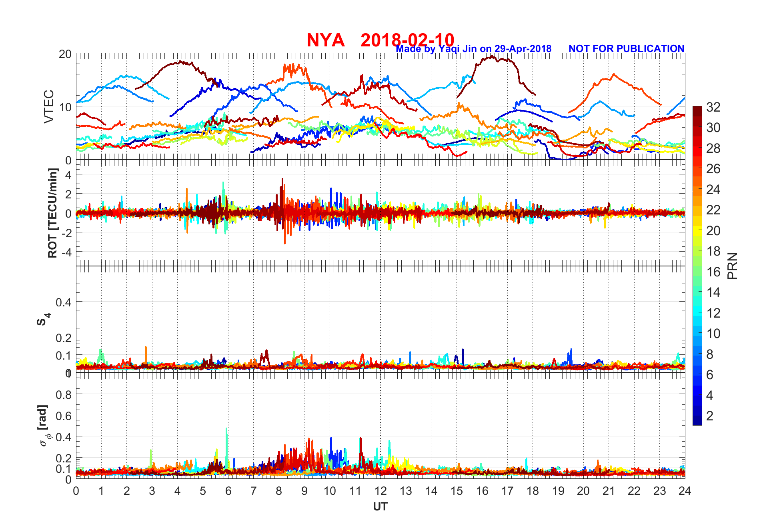This screenshot has height=532, width=761.
Task: Select the VTEC y-axis label
Action: pyautogui.click(x=49, y=107)
